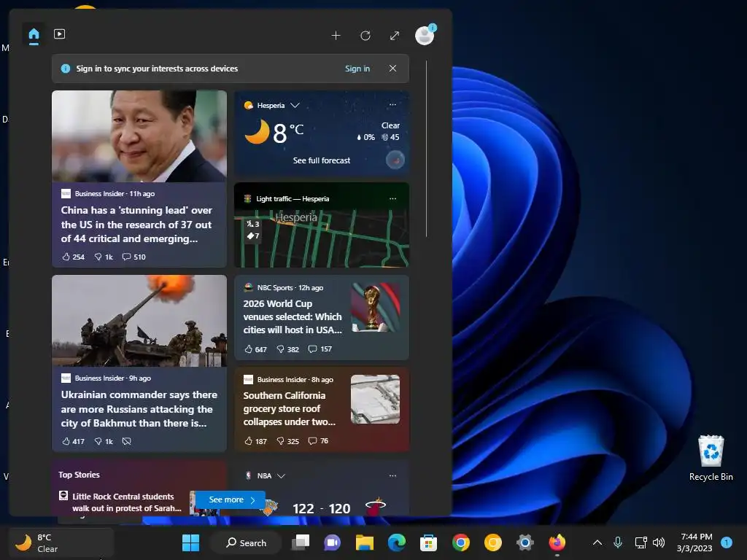Open Task View on the taskbar
This screenshot has width=747, height=560.
point(301,542)
